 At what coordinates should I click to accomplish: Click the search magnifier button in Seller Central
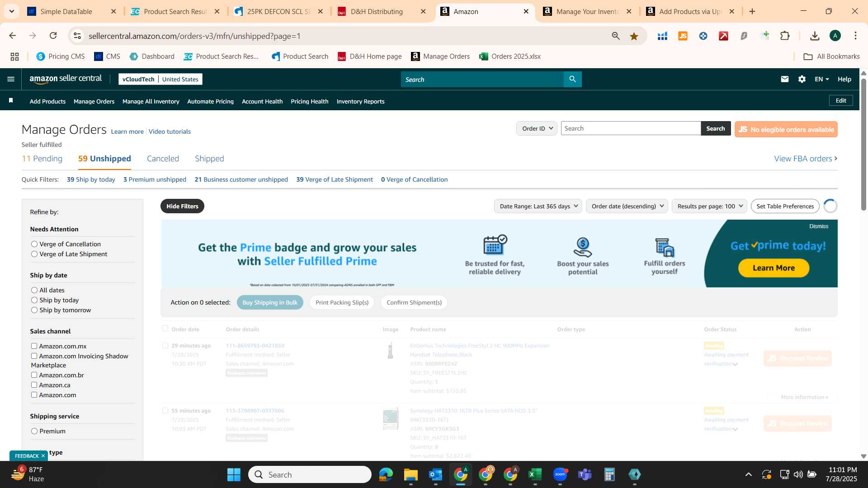point(572,79)
